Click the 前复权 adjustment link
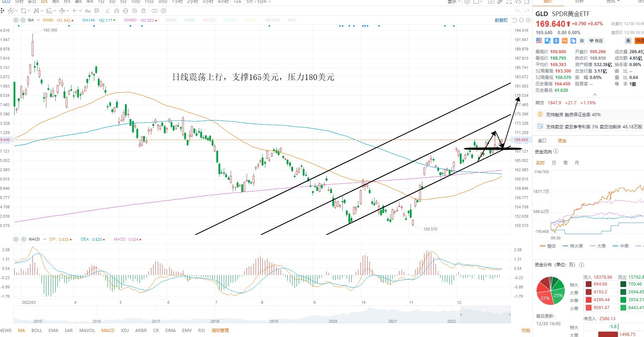Viewport: 644px width, 337px height. [x=501, y=20]
